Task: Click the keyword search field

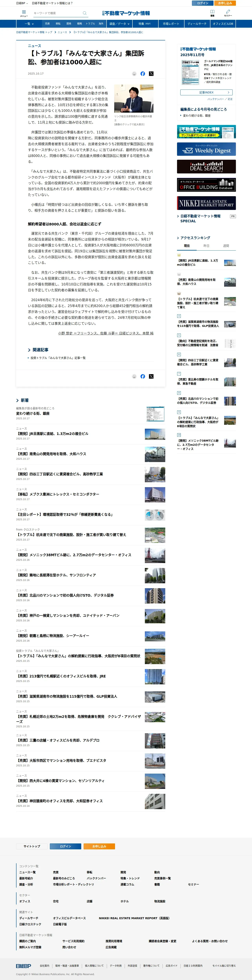Action: point(57,13)
